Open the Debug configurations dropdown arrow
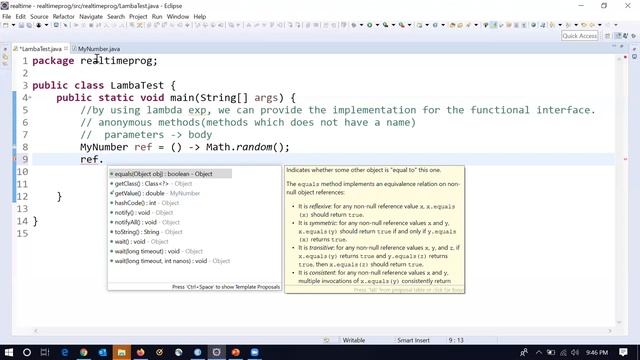 pos(361,25)
